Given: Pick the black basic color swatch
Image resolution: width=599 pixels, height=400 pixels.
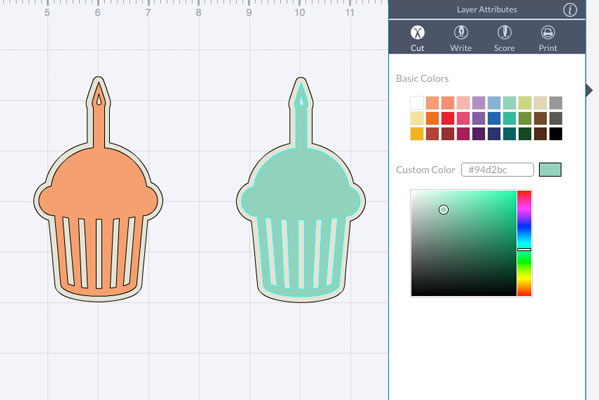Looking at the screenshot, I should pos(556,134).
